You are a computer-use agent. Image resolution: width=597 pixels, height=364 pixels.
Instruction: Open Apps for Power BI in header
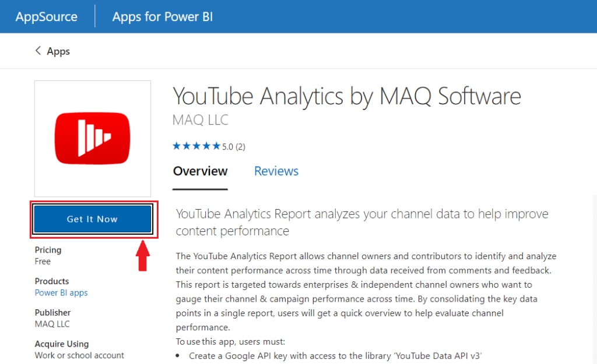coord(163,17)
